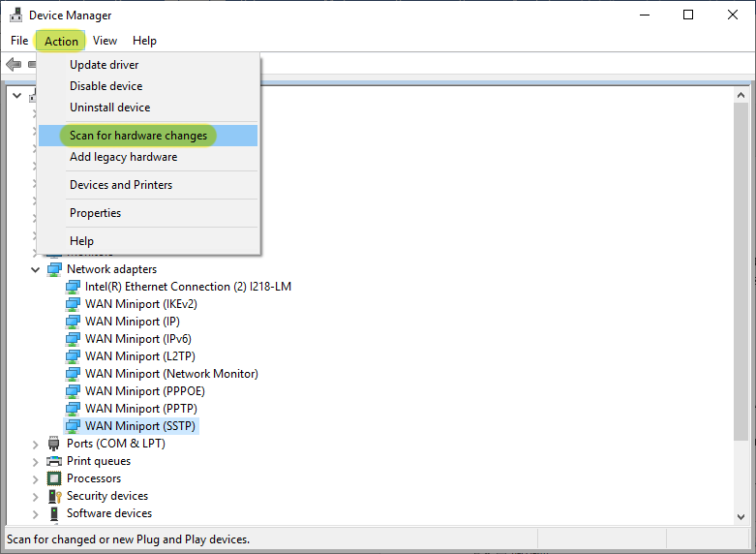Click the scrollbar up arrow
This screenshot has height=554, width=756.
(741, 96)
